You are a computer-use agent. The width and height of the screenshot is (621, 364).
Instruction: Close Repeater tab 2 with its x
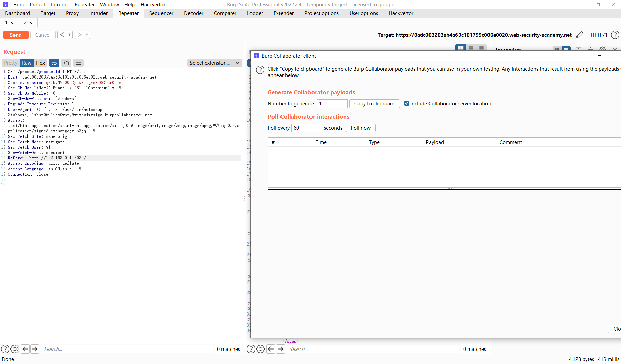[31, 23]
